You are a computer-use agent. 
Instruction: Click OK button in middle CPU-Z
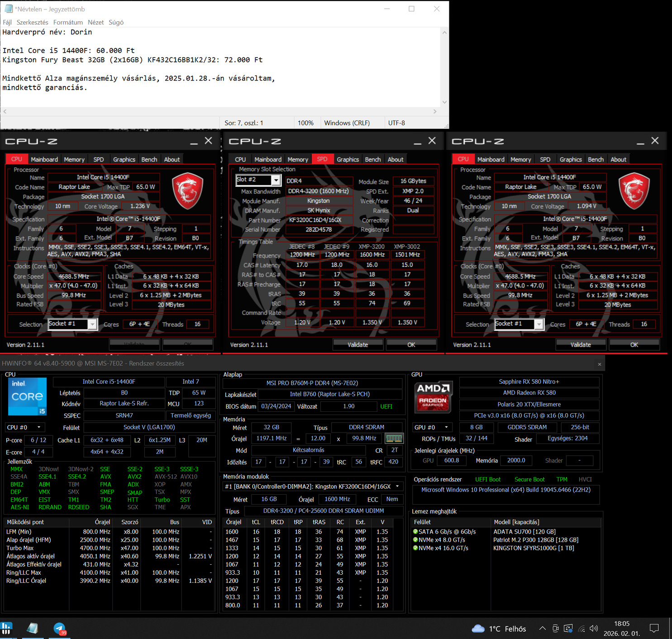click(x=411, y=345)
